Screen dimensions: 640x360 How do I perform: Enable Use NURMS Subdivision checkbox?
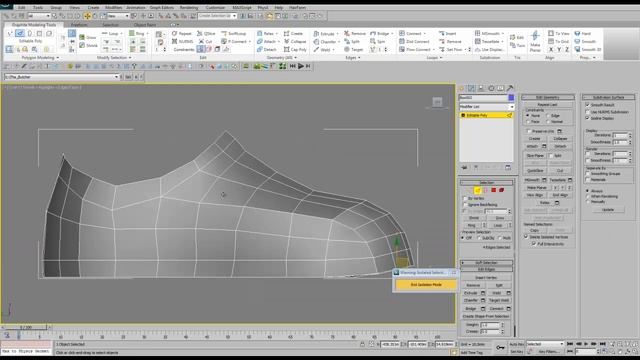click(588, 111)
